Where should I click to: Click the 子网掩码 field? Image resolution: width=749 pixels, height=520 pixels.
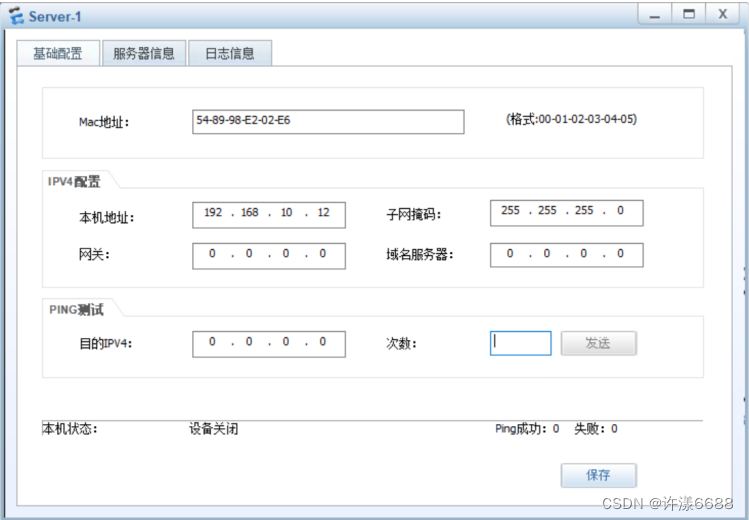[x=567, y=213]
